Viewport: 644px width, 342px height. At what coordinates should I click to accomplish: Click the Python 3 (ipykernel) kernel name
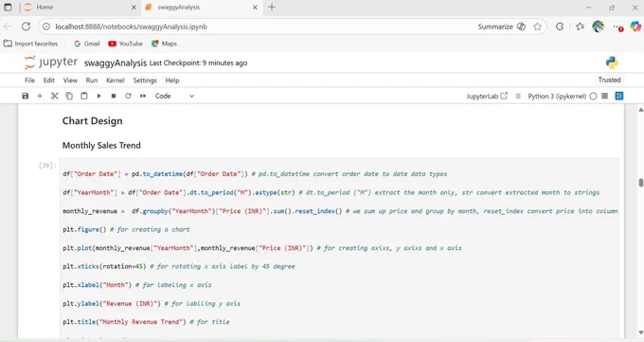pyautogui.click(x=557, y=97)
